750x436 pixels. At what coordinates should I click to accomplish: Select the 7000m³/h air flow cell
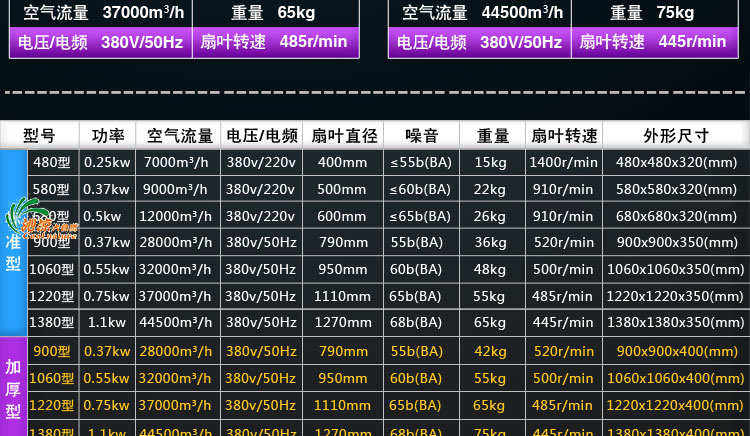coord(176,162)
